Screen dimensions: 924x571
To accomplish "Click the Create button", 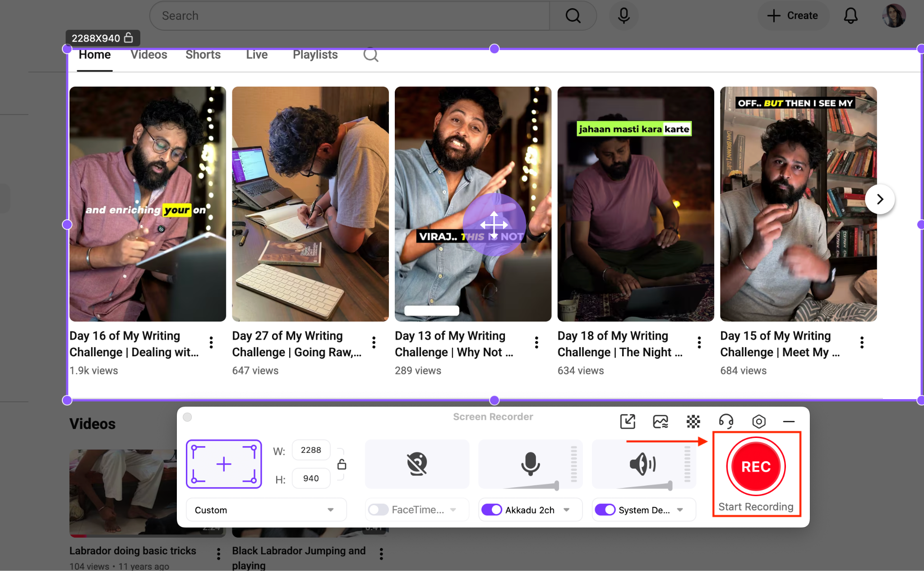I will [793, 16].
